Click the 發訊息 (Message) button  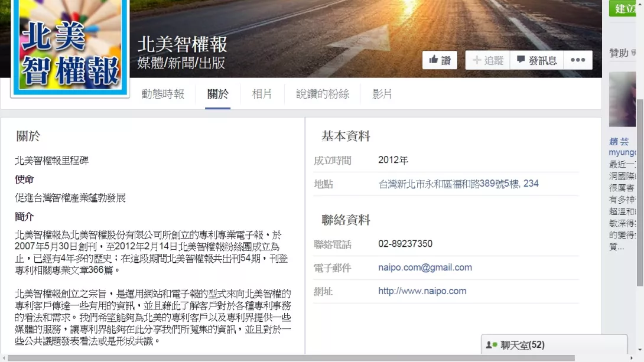pos(537,60)
